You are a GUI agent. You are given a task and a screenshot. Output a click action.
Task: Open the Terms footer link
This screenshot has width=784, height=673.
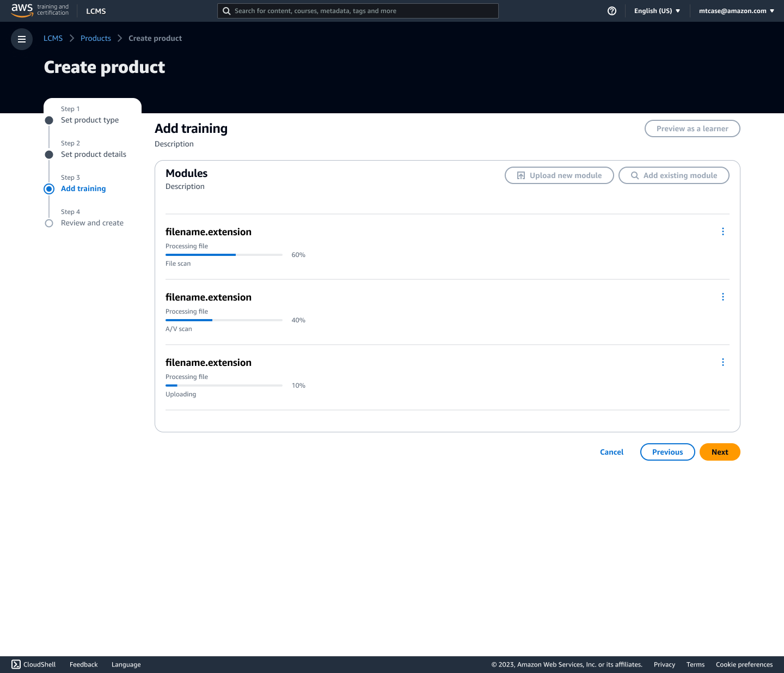695,664
